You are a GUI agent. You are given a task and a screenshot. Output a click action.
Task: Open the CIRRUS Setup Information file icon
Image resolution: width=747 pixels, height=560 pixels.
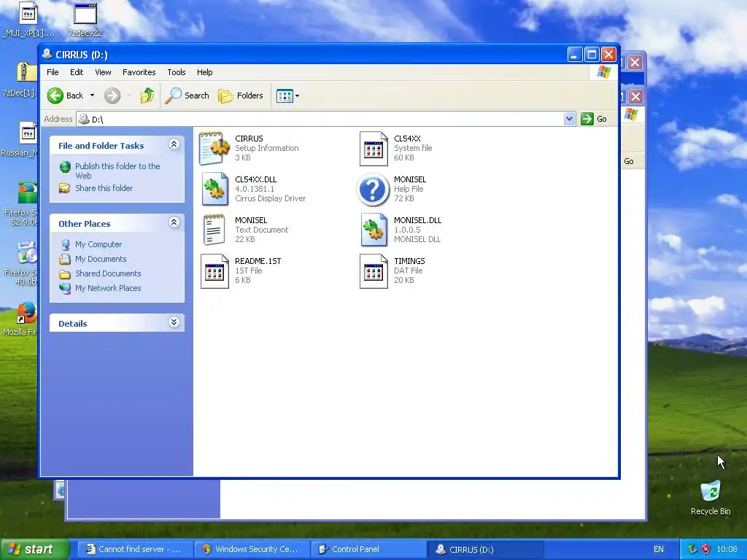tap(214, 148)
